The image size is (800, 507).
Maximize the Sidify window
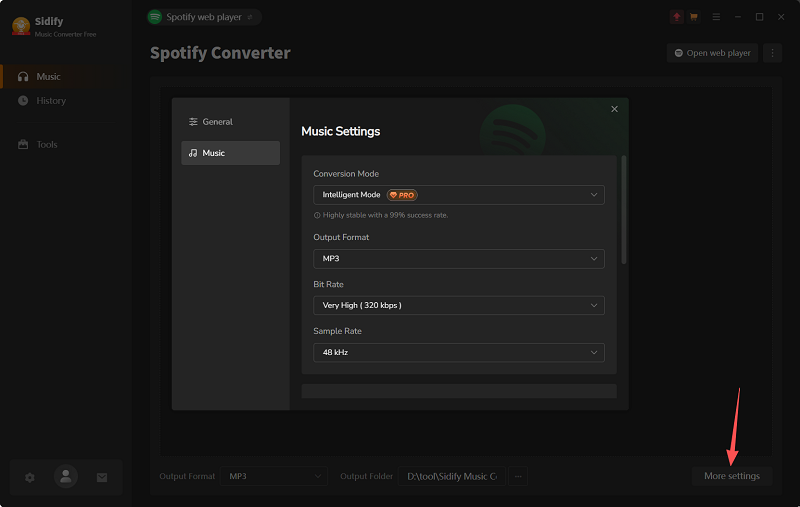tap(759, 17)
